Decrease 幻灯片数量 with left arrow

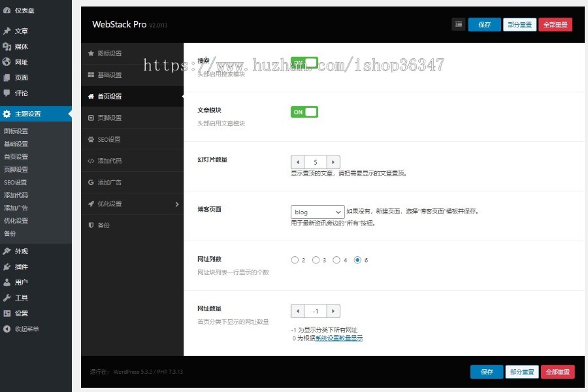[298, 162]
